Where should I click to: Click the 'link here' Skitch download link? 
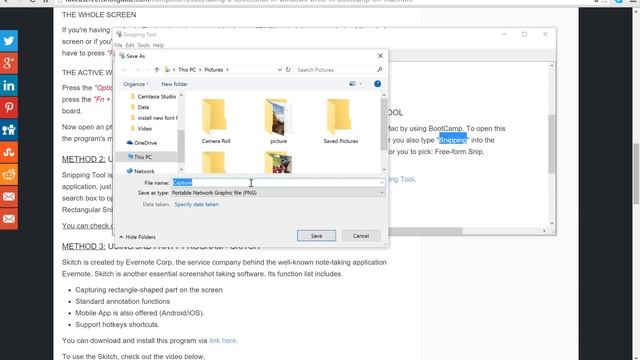point(223,340)
